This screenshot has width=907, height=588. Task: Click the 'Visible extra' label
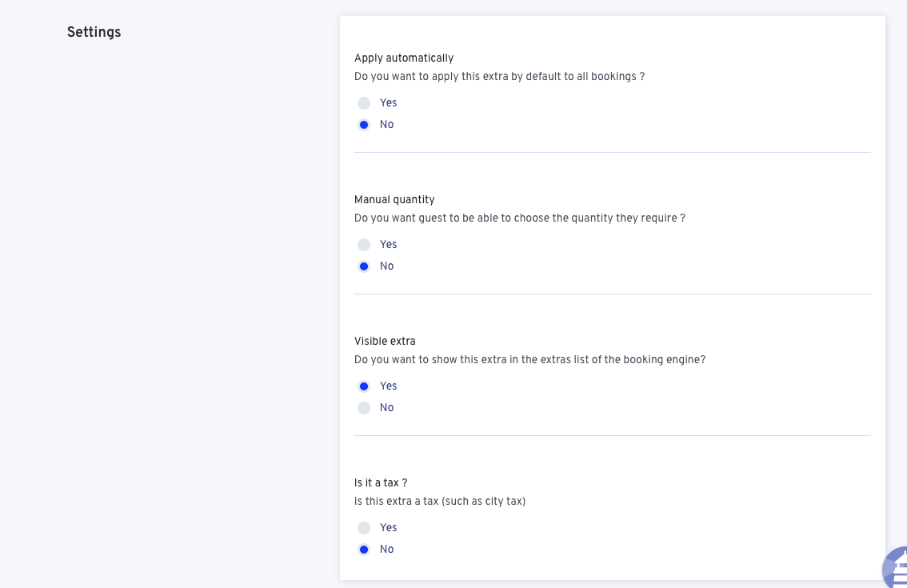[385, 341]
